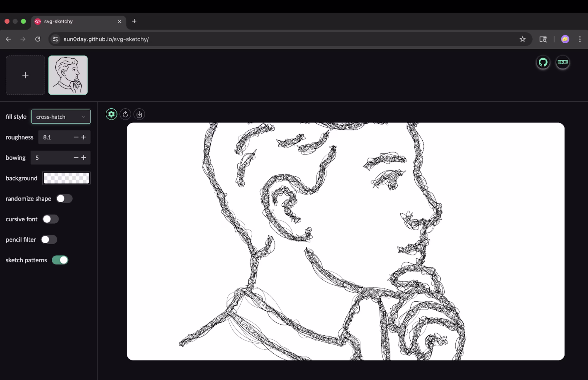The width and height of the screenshot is (588, 380).
Task: Click the settings gear icon above canvas
Action: coord(111,114)
